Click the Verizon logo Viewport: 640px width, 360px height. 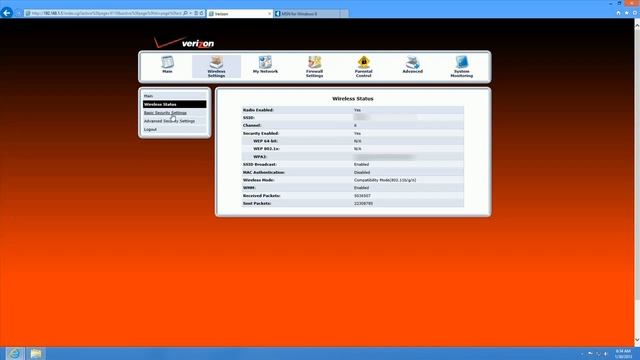click(184, 42)
